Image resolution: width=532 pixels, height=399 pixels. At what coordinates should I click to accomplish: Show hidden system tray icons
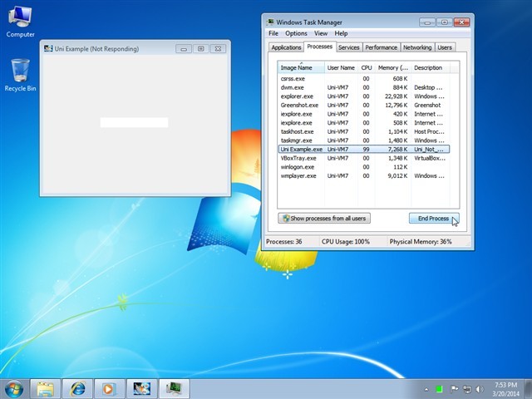426,388
